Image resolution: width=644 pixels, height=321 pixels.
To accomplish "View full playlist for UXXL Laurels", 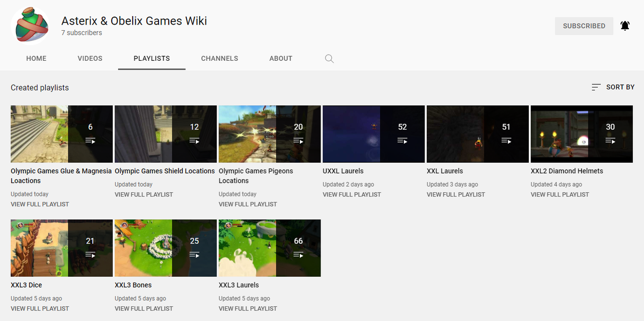I will pyautogui.click(x=352, y=194).
